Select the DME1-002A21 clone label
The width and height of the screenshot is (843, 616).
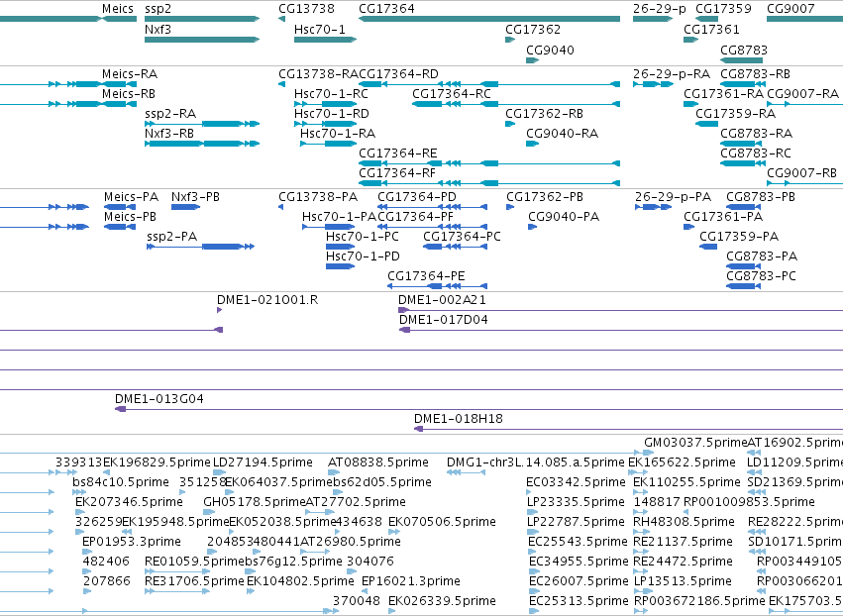coord(442,300)
